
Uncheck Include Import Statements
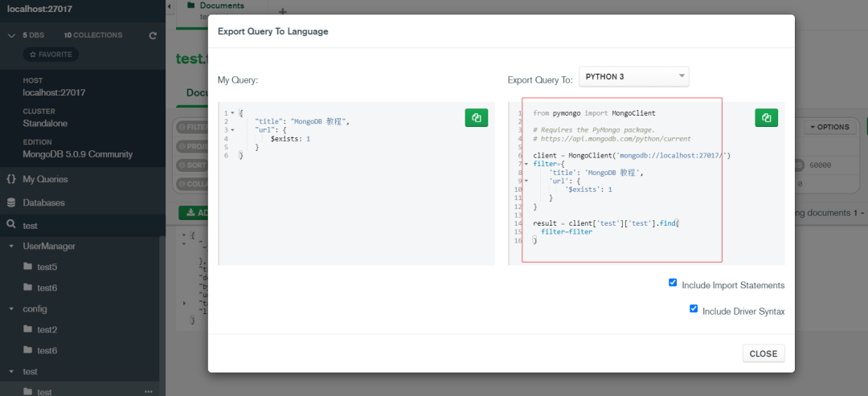coord(673,283)
